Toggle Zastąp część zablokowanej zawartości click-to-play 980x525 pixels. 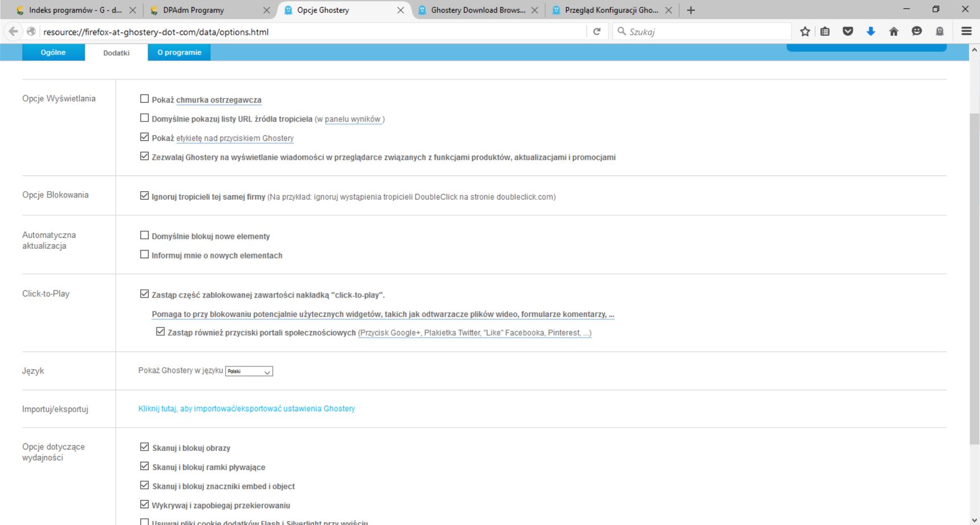tap(144, 294)
